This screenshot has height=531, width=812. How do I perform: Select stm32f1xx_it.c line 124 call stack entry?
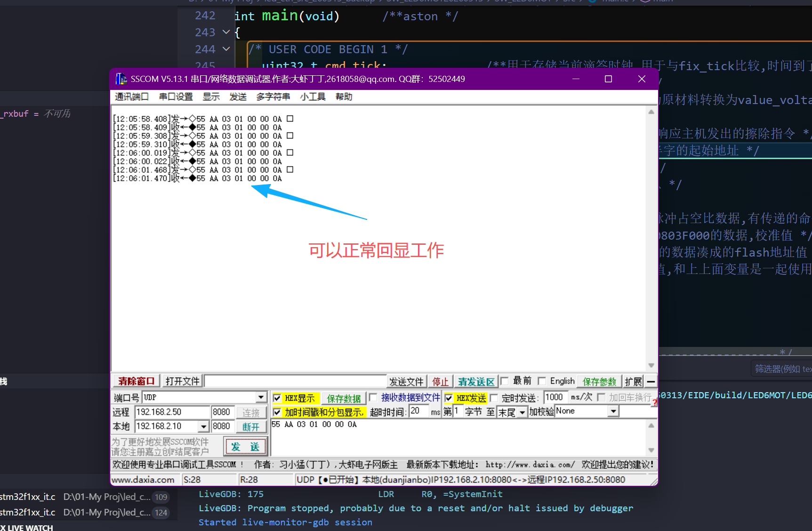pyautogui.click(x=85, y=512)
